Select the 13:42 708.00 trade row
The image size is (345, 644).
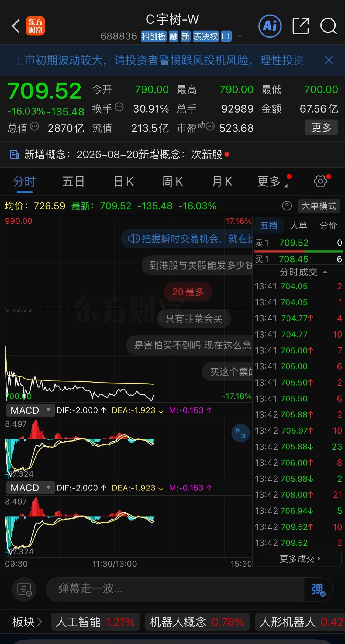299,495
